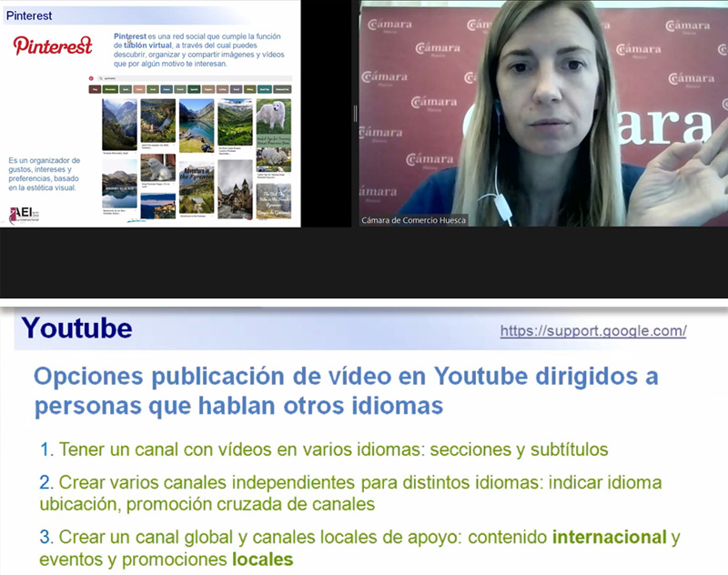Image resolution: width=728 pixels, height=575 pixels.
Task: Click the bold 'tablón virtual' text
Action: pos(147,45)
